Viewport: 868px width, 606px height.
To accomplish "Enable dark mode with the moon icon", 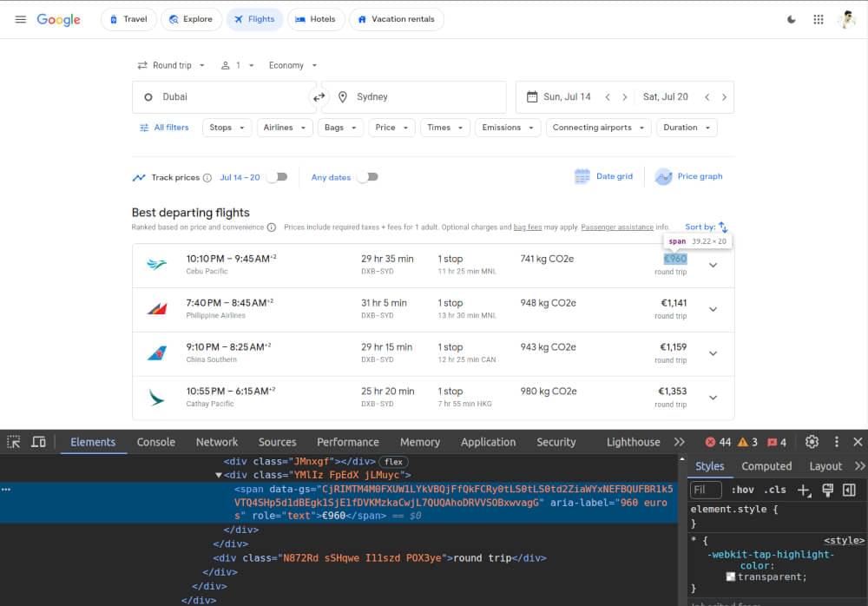I will coord(791,18).
